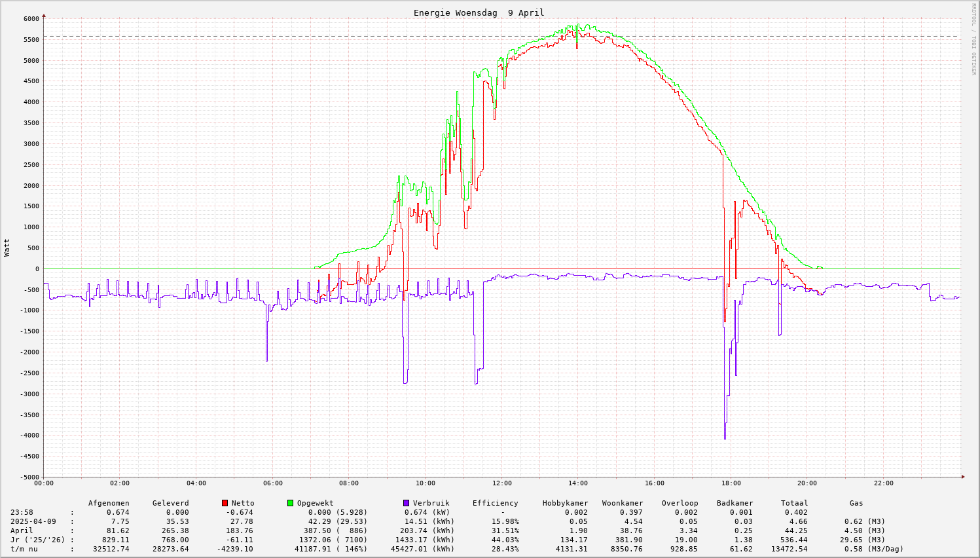Select the April row label
This screenshot has width=980, height=558.
point(22,530)
